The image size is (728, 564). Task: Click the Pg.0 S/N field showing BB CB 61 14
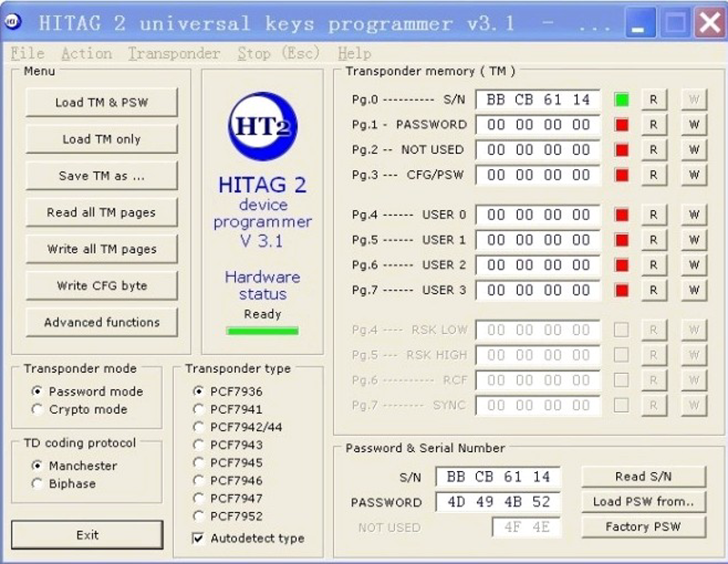pyautogui.click(x=538, y=99)
